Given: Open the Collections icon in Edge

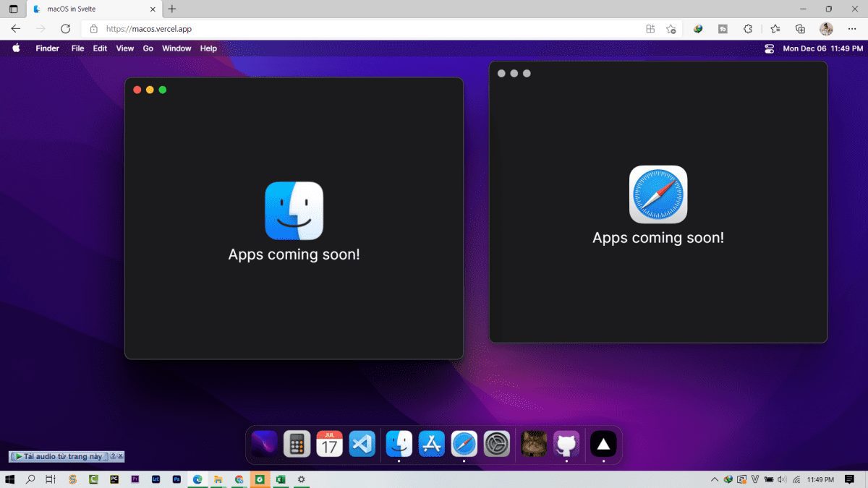Looking at the screenshot, I should point(800,29).
